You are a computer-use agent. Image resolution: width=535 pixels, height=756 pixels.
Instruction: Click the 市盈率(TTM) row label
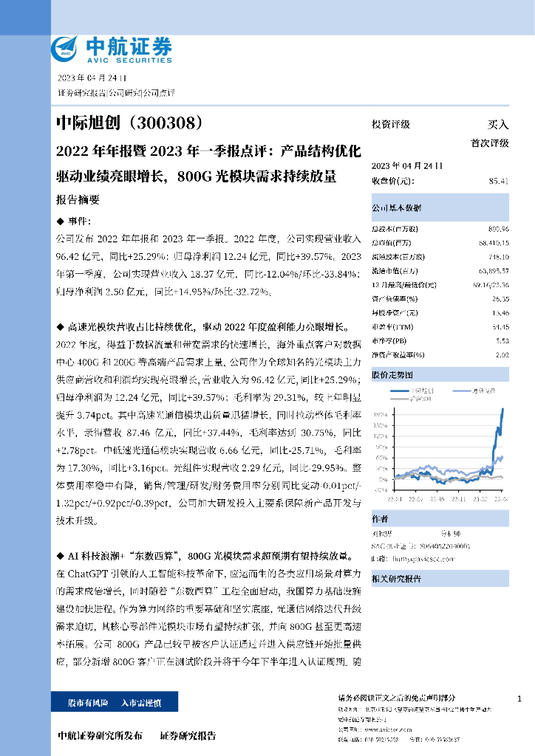pyautogui.click(x=392, y=327)
